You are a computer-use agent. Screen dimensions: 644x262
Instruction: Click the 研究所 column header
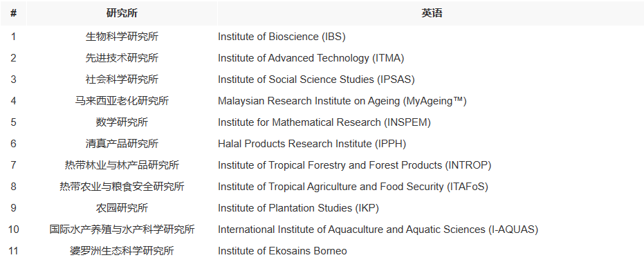[x=122, y=13]
